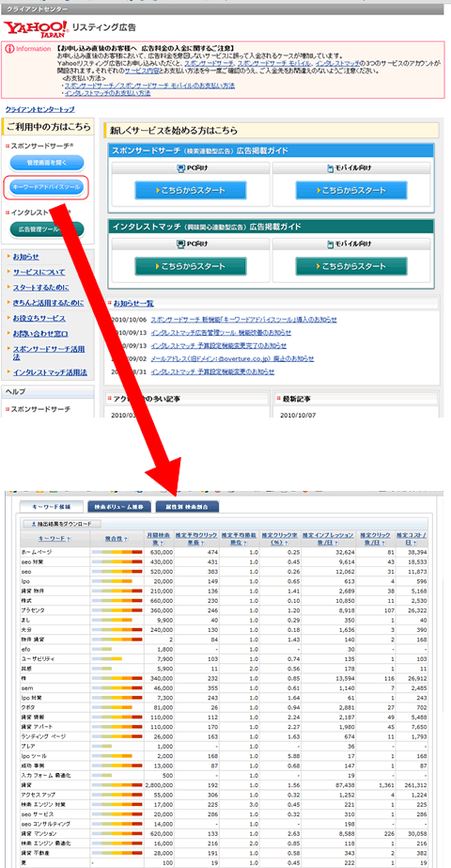Sort by 推定平均掲載順位 column header
This screenshot has width=451, height=868.
pos(240,539)
